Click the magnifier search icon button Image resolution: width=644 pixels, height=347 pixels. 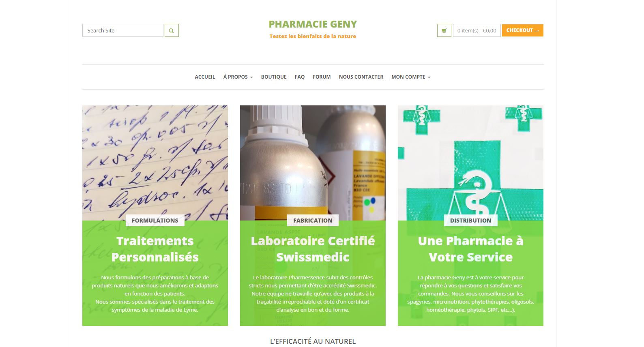(172, 30)
